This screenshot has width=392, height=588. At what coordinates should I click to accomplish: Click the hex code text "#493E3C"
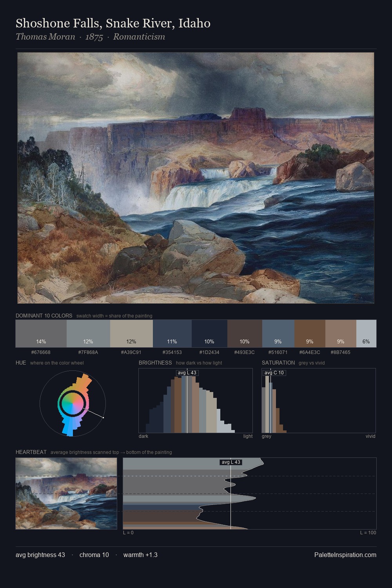(245, 352)
